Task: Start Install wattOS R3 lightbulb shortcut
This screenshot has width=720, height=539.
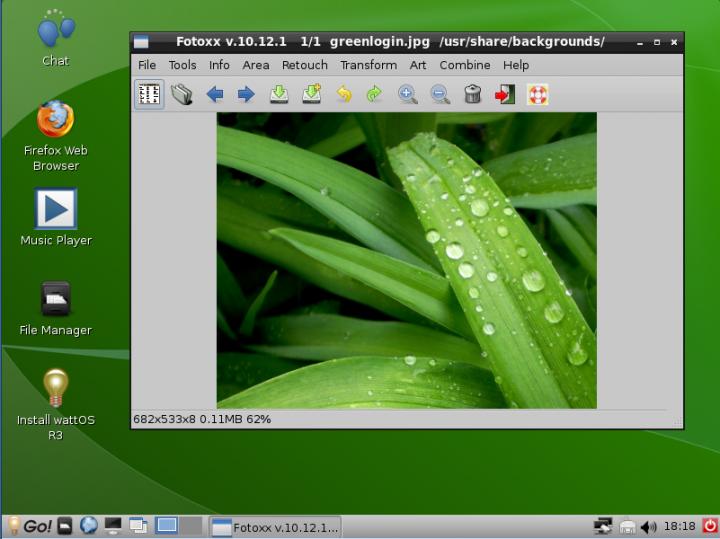Action: click(x=56, y=404)
